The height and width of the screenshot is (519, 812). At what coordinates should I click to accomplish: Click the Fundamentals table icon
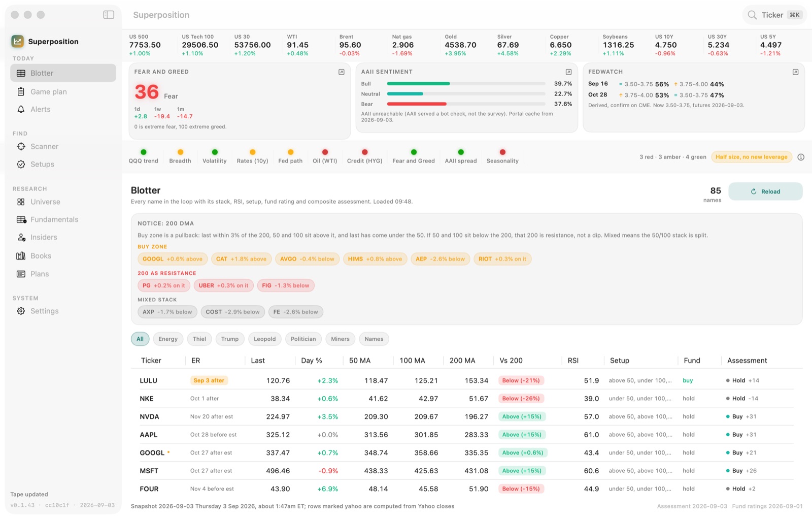click(21, 219)
